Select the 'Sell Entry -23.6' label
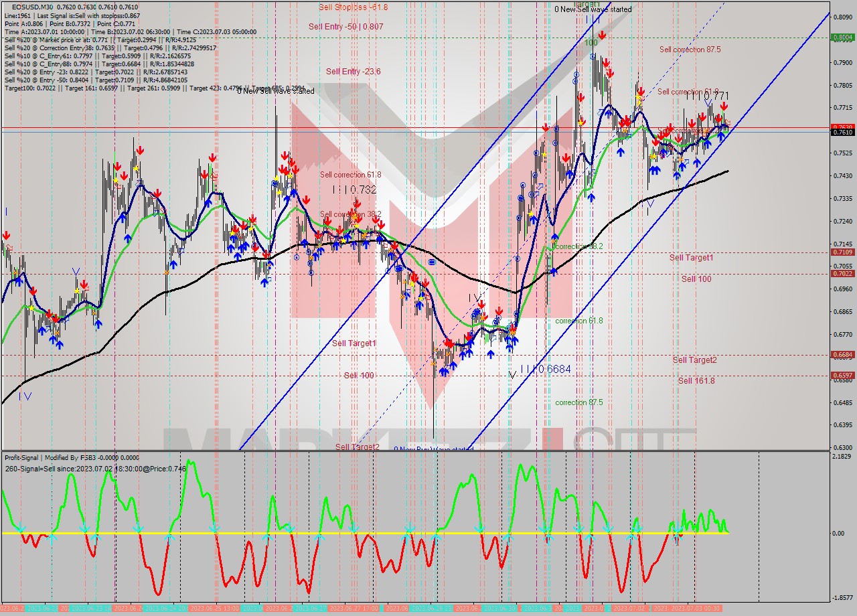Screen dimensions: 857x616 (354, 71)
